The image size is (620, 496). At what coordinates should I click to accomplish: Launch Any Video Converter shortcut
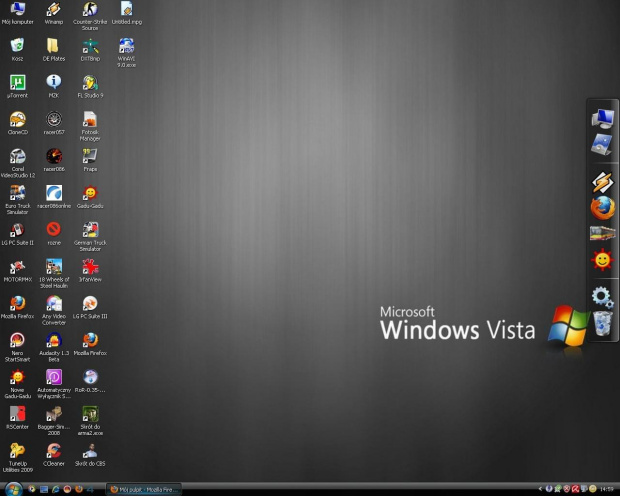point(54,310)
